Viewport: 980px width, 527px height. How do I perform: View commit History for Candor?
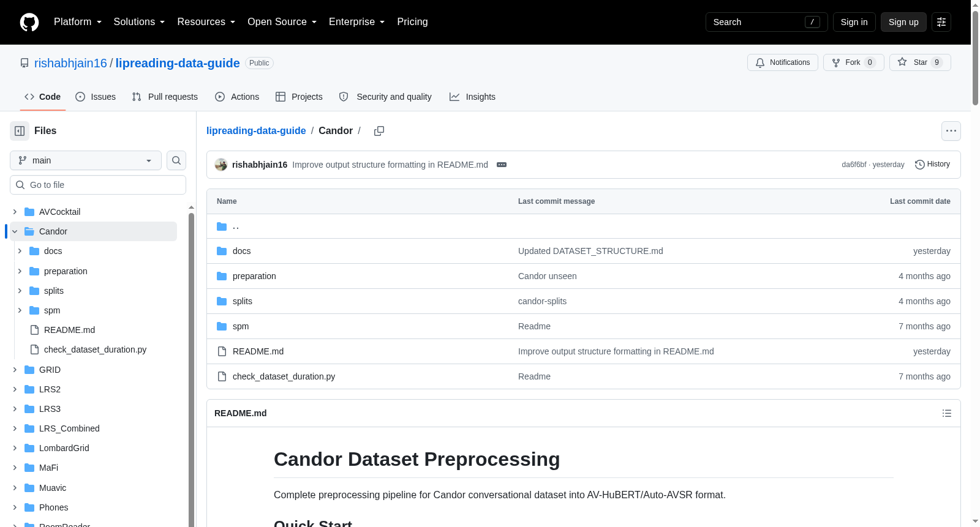[x=932, y=165]
